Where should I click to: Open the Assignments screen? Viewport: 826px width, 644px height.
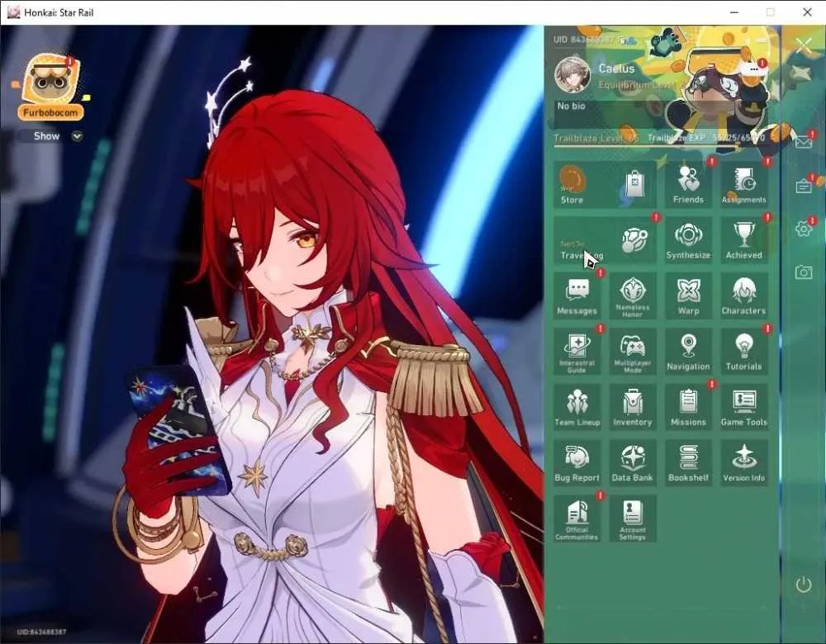coord(744,185)
